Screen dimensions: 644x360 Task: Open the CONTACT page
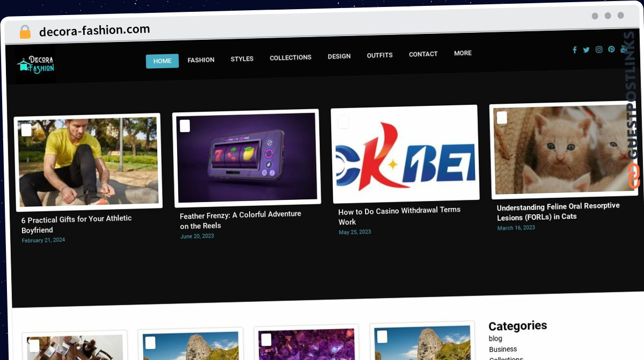[423, 54]
